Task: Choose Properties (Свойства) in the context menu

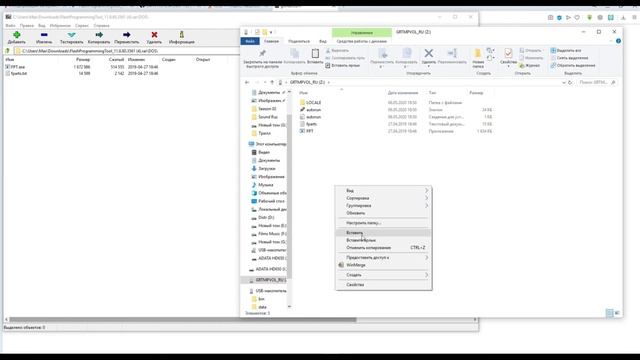Action: pos(383,284)
